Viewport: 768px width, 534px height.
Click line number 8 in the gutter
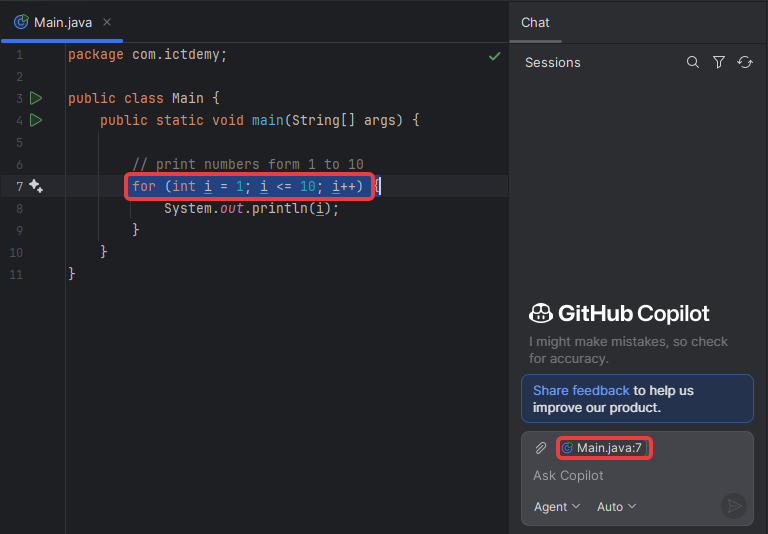19,209
